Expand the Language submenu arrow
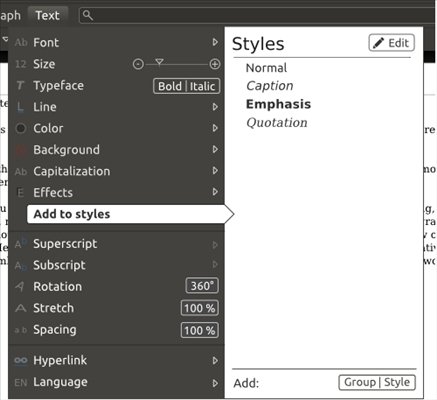The image size is (437, 400). click(x=215, y=383)
